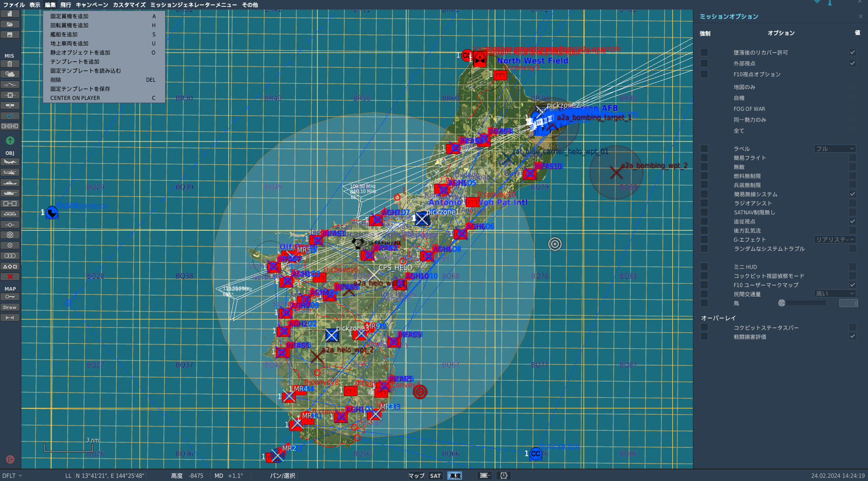Screen dimensions: 868x481
Task: Select the add ship icon
Action: coord(10,183)
